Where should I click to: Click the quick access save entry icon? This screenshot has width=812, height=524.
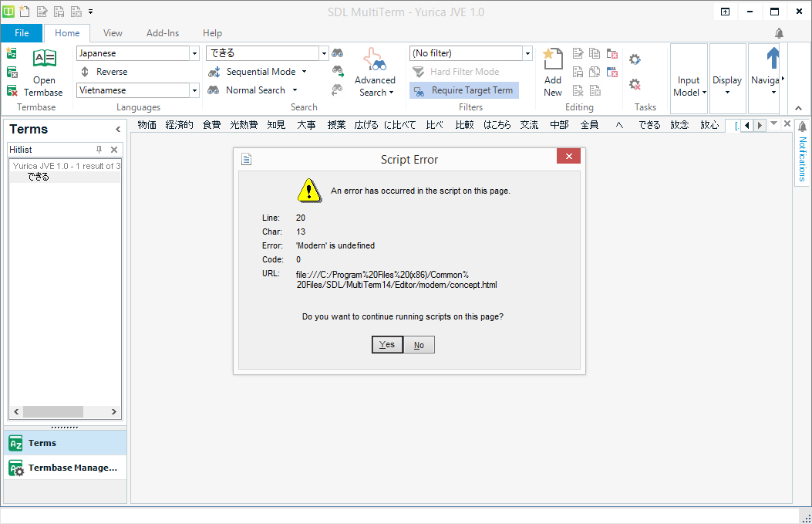(x=59, y=11)
